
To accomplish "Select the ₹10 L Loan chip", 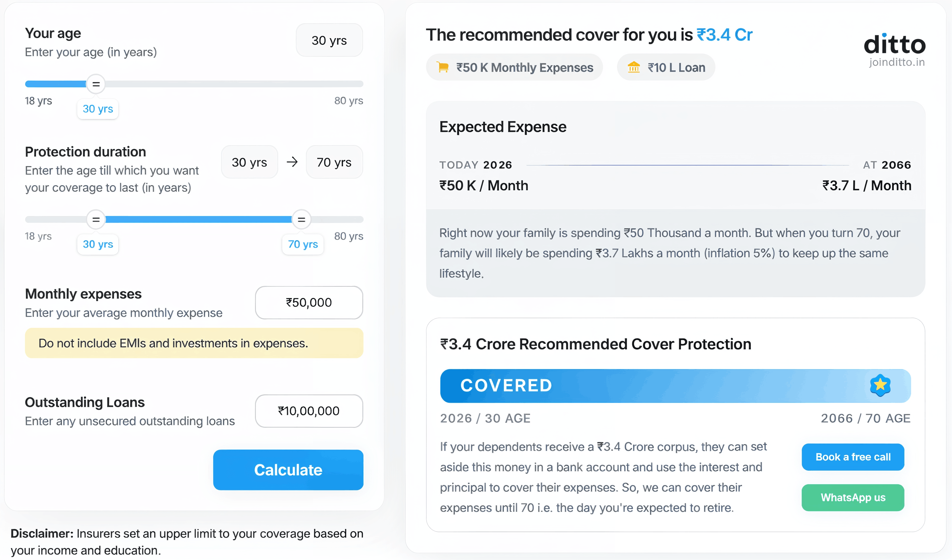I will 666,67.
